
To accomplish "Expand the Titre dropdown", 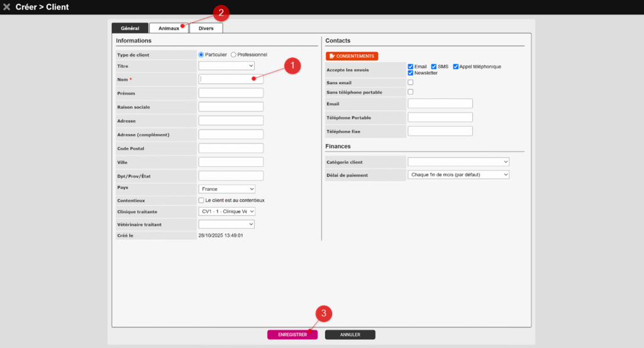I will (226, 65).
